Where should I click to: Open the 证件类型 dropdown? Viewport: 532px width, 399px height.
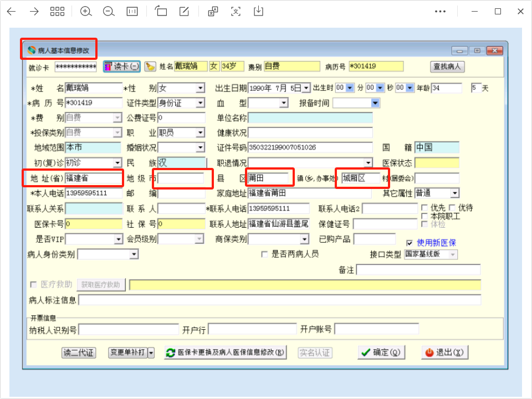(201, 103)
